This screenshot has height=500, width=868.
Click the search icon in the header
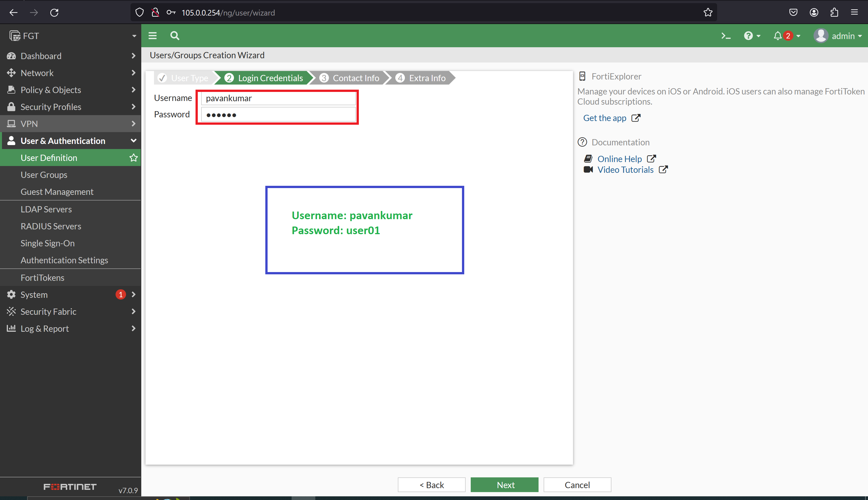pos(175,36)
